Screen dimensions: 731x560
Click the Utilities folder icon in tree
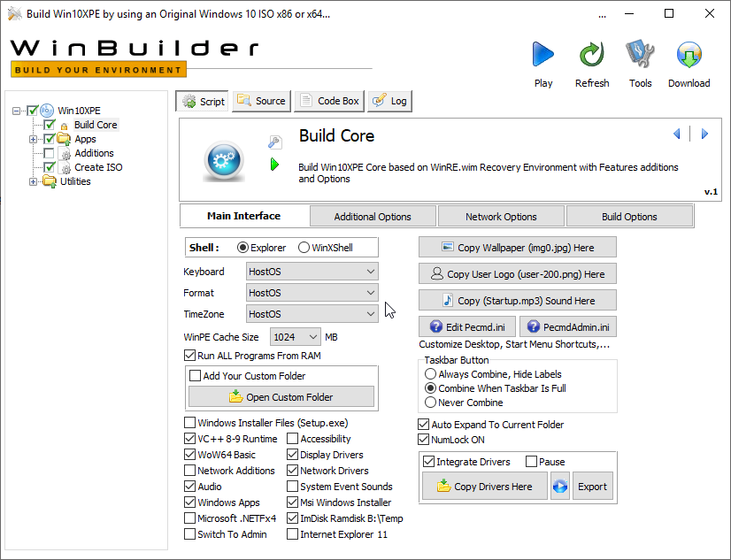50,181
